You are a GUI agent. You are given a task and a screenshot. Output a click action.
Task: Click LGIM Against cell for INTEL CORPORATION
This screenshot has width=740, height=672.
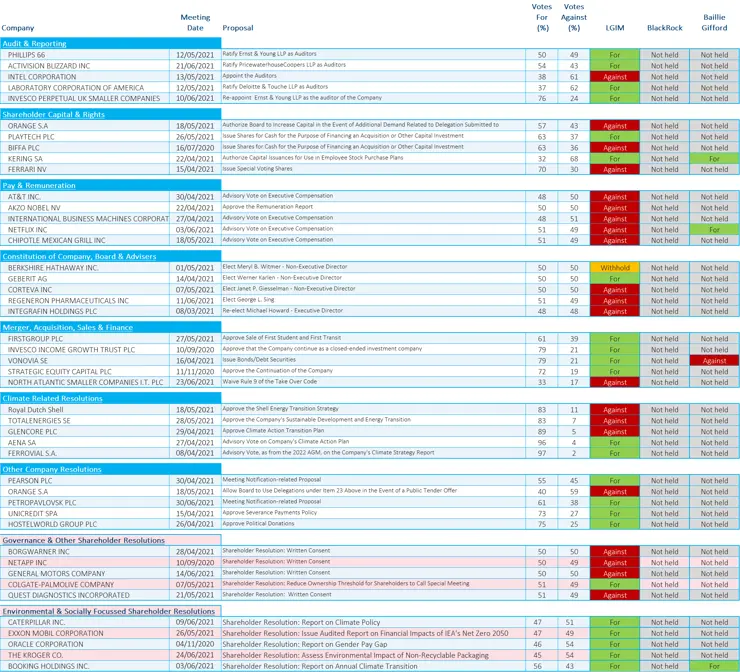pyautogui.click(x=615, y=76)
